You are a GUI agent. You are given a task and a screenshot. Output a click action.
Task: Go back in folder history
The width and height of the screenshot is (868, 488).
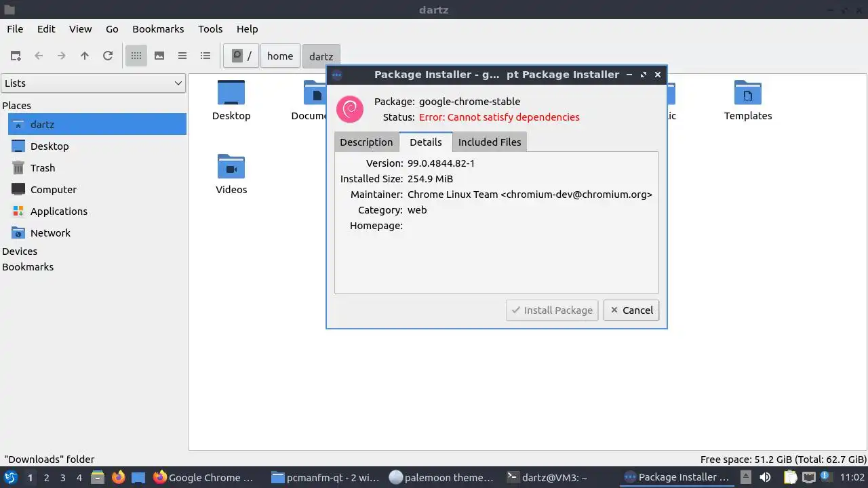pyautogui.click(x=39, y=56)
